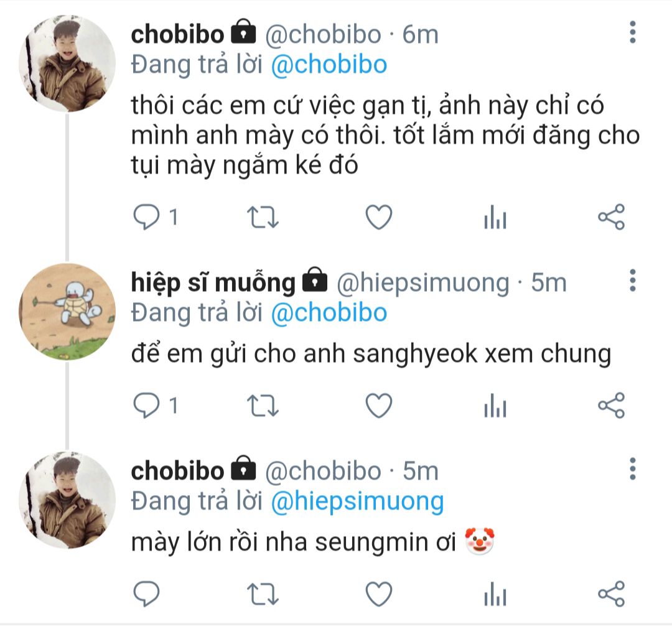Screen dimensions: 672x629
Task: Reply to the last chobibo tweet
Action: tap(147, 594)
